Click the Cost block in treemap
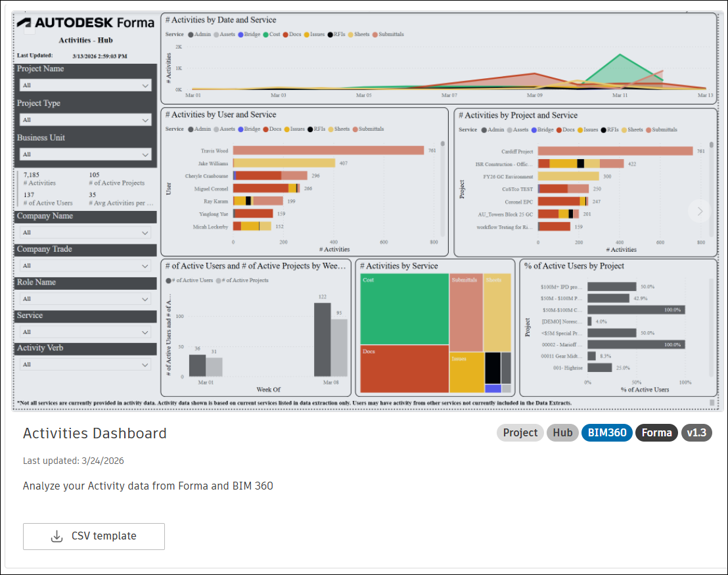728x575 pixels. (404, 310)
